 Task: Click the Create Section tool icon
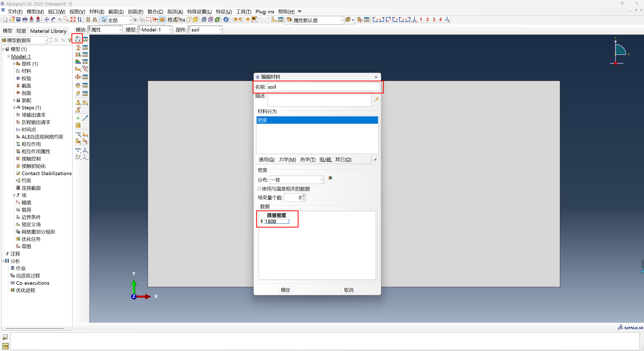[78, 47]
